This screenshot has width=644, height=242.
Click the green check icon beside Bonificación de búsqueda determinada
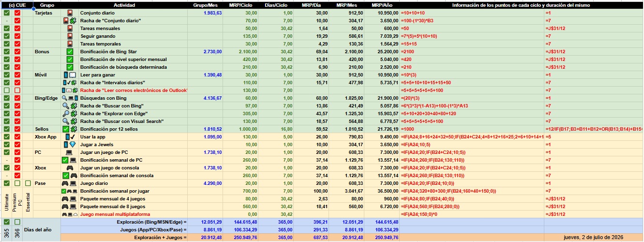pos(70,67)
